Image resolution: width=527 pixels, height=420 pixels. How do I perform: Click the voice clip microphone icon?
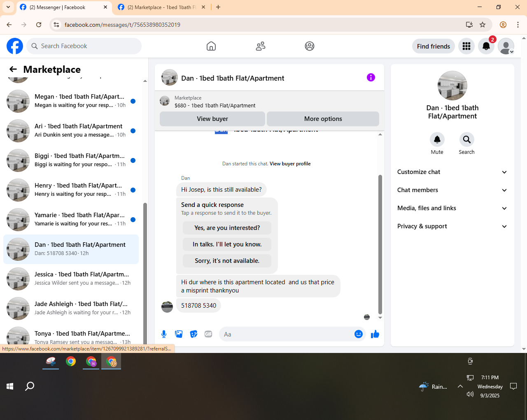point(164,334)
